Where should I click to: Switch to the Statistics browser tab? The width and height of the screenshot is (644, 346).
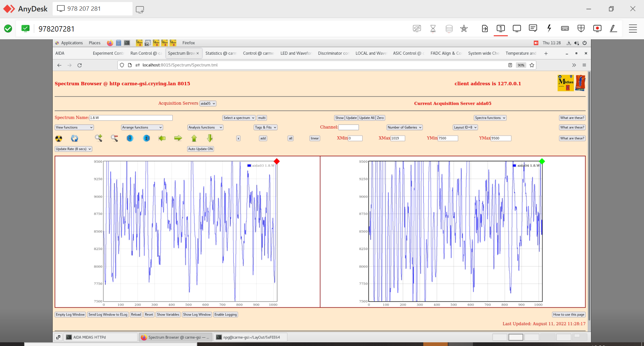click(220, 53)
